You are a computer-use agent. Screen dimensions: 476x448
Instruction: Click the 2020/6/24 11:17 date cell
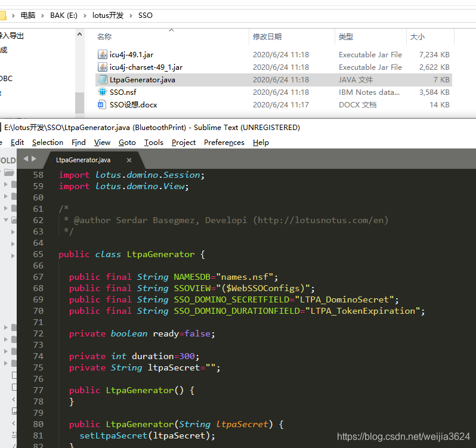[281, 105]
